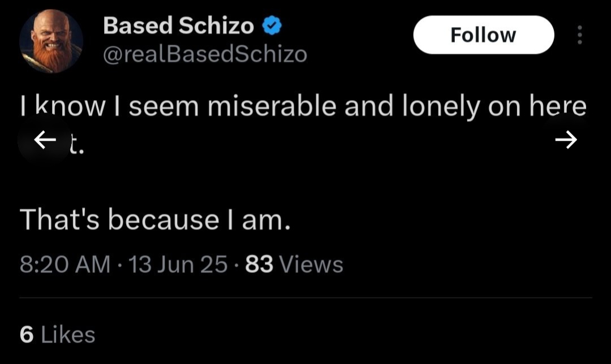The height and width of the screenshot is (364, 611).
Task: Follow the Based Schizo account
Action: [483, 35]
